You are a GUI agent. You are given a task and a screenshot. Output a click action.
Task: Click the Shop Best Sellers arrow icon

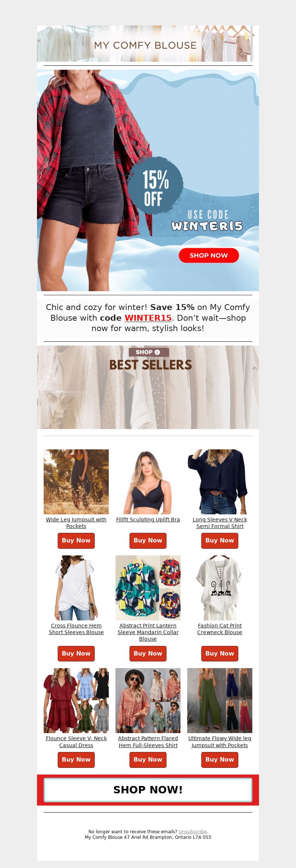pos(157,352)
